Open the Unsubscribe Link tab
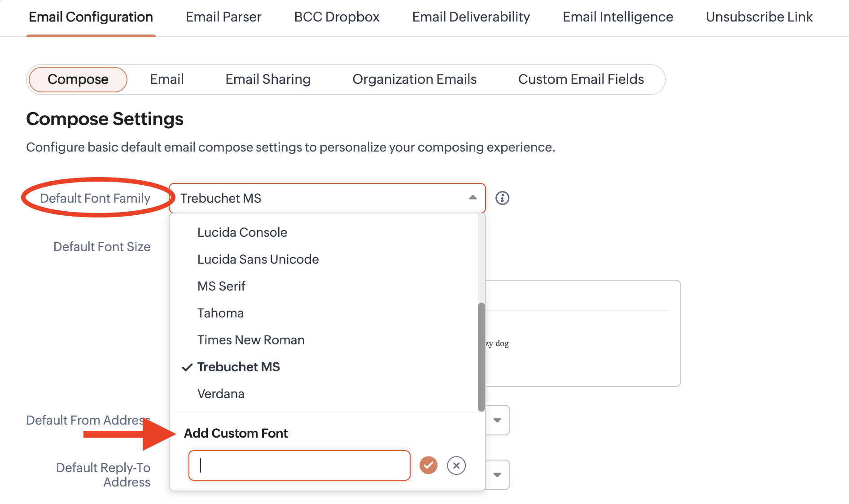 pyautogui.click(x=759, y=17)
